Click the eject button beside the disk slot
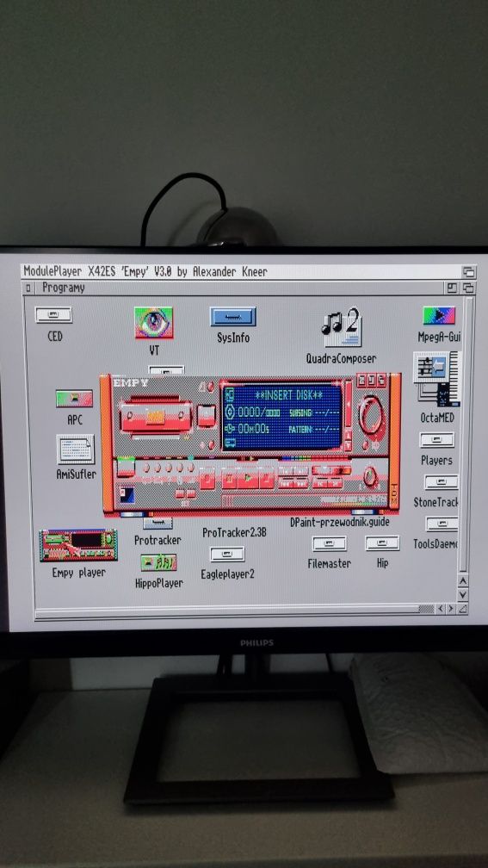The image size is (488, 868). [207, 415]
